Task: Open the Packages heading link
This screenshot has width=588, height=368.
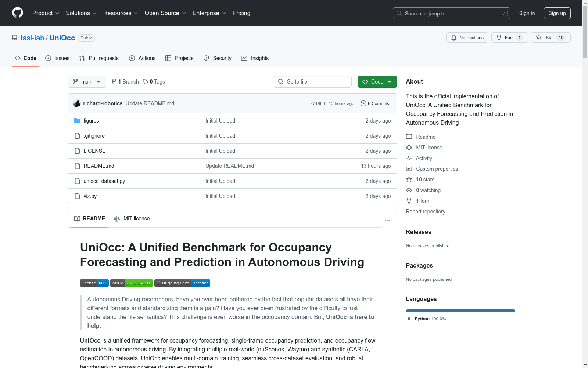Action: point(419,265)
